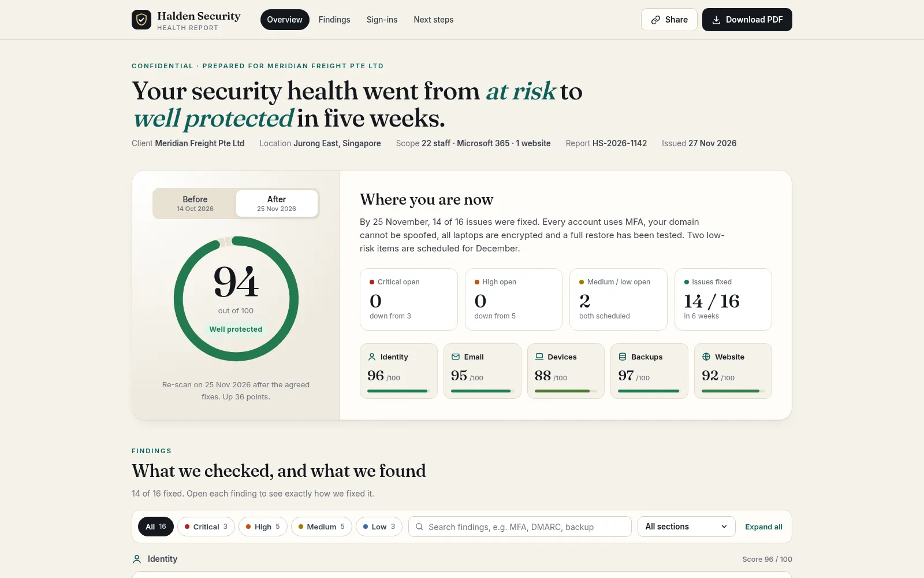Viewport: 924px width, 578px height.
Task: Click the Devices score progress bar
Action: click(566, 391)
